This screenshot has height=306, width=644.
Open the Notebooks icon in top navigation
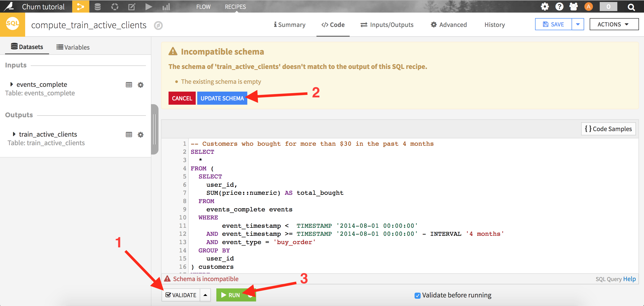[x=131, y=7]
